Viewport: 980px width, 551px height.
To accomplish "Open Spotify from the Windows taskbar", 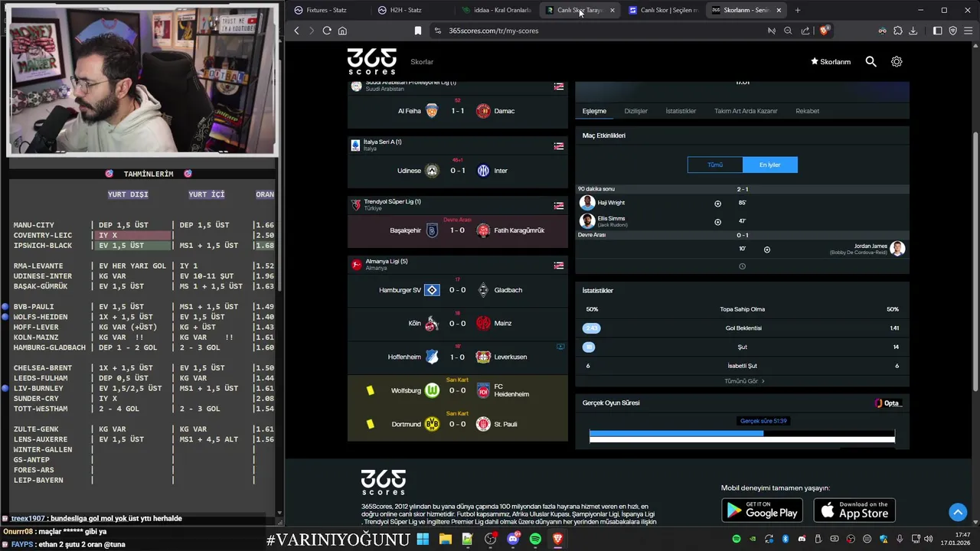I will 535,539.
